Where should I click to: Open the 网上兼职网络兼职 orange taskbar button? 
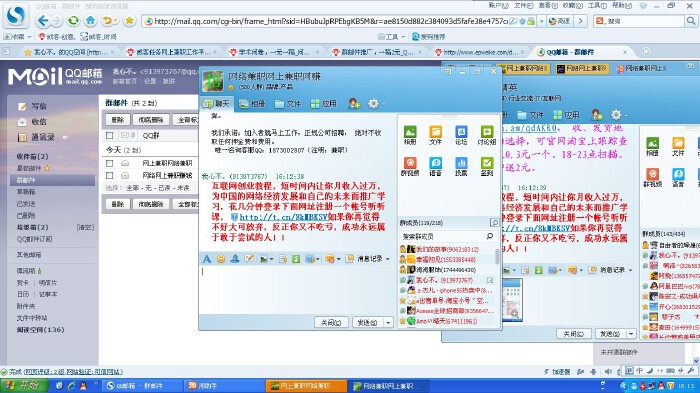[x=306, y=385]
